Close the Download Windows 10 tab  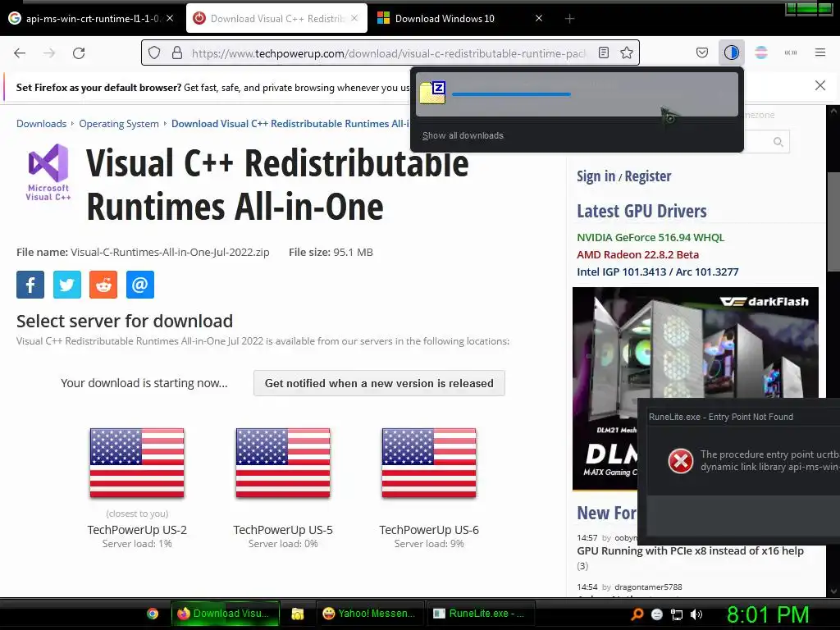(539, 18)
